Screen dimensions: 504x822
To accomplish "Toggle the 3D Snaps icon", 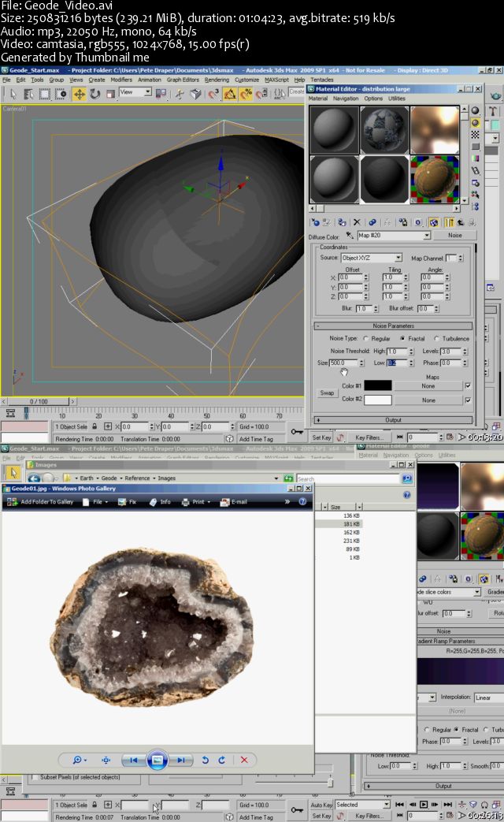I will [x=213, y=94].
